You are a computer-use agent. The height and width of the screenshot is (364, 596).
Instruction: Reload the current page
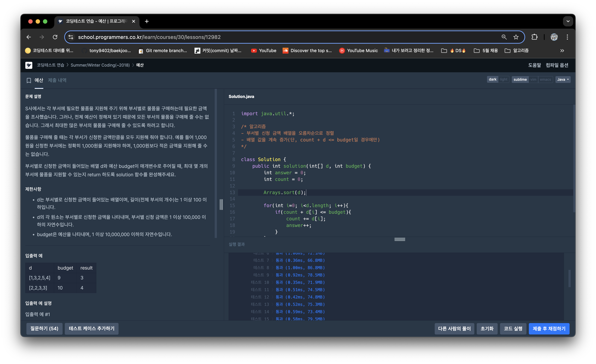point(55,37)
